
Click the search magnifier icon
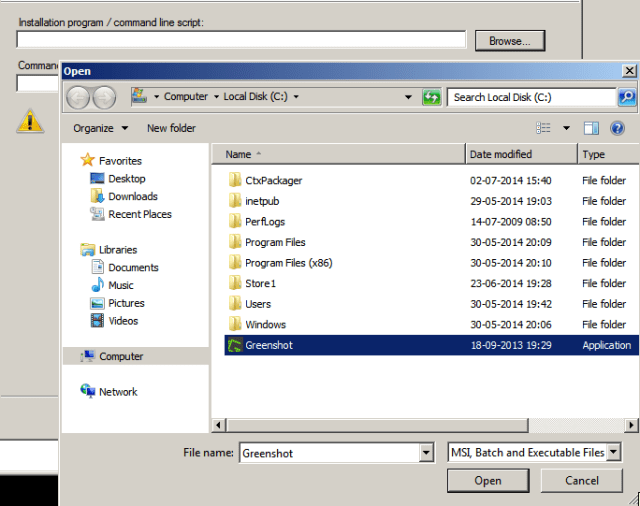point(627,97)
